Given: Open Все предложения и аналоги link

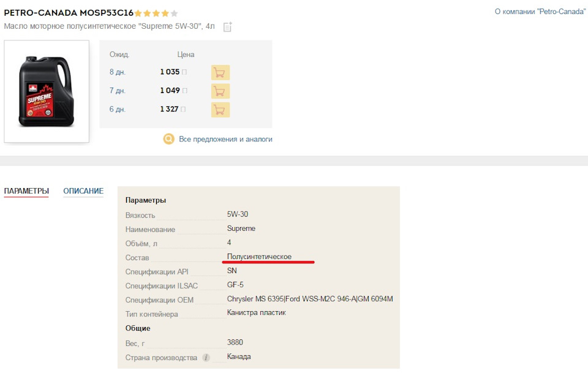Looking at the screenshot, I should tap(225, 139).
